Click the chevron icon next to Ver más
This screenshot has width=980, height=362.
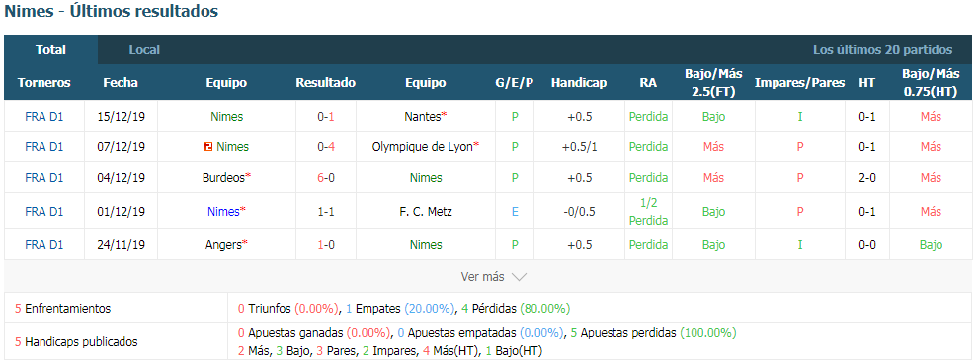click(519, 276)
